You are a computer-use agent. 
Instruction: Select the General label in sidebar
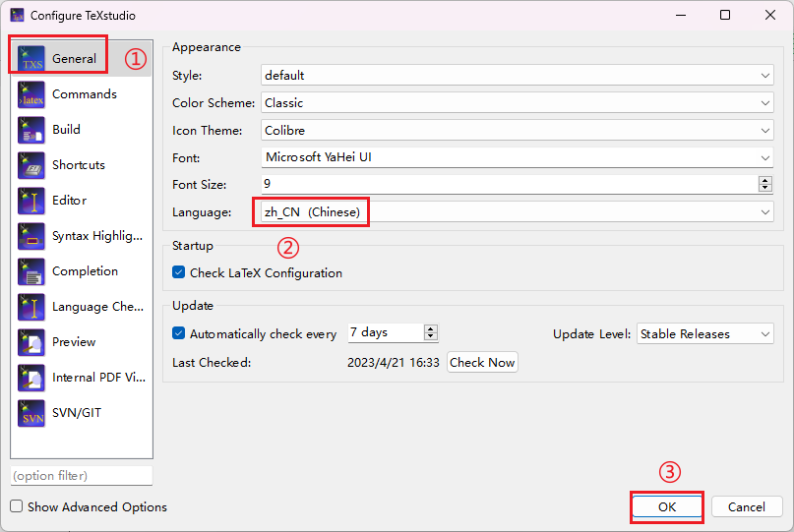(x=74, y=59)
